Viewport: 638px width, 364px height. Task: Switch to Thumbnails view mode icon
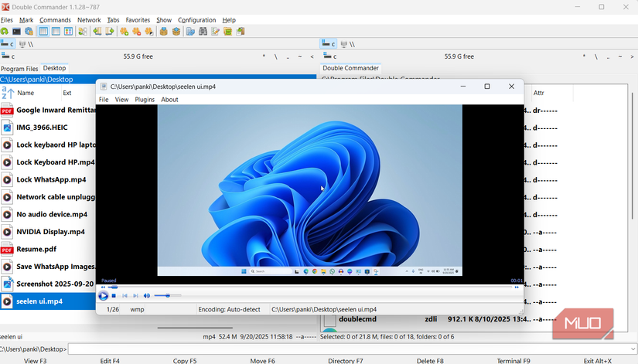click(x=68, y=32)
